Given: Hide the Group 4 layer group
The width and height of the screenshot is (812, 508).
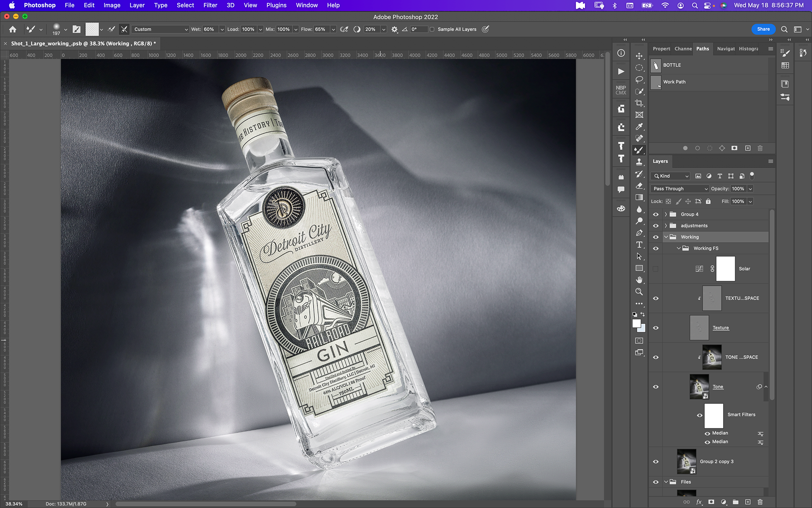Looking at the screenshot, I should point(656,214).
